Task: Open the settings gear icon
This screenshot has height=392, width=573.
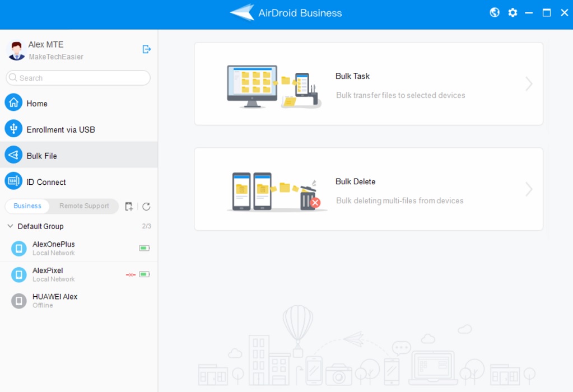Action: click(512, 12)
